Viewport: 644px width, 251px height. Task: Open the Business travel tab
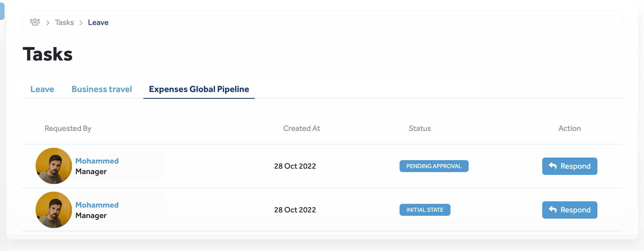(102, 89)
